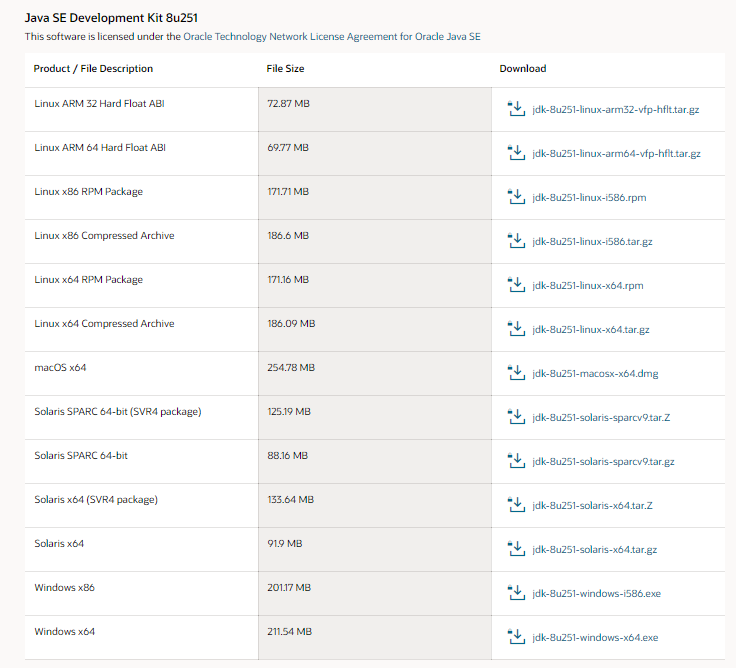Viewport: 736px width, 668px height.
Task: Click download icon for jdk-8u251-linux-arm32-vfp-hflt.tar.gz
Action: click(516, 108)
